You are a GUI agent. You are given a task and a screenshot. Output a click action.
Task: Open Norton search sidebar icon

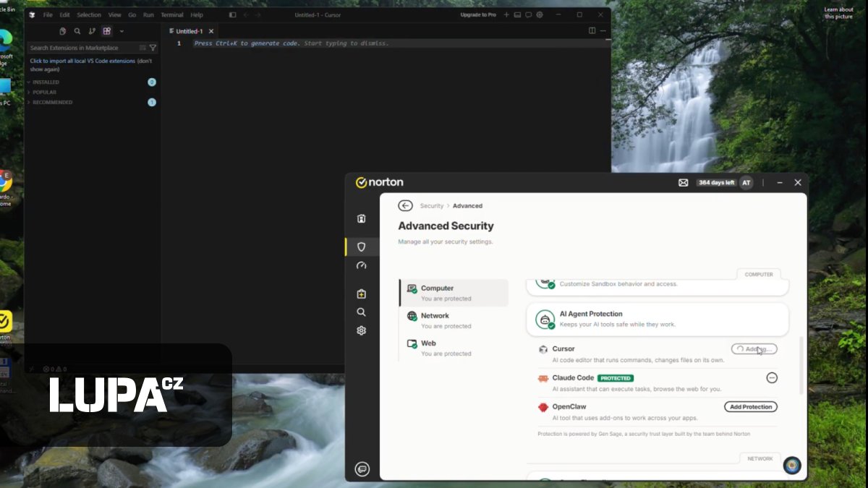[362, 312]
